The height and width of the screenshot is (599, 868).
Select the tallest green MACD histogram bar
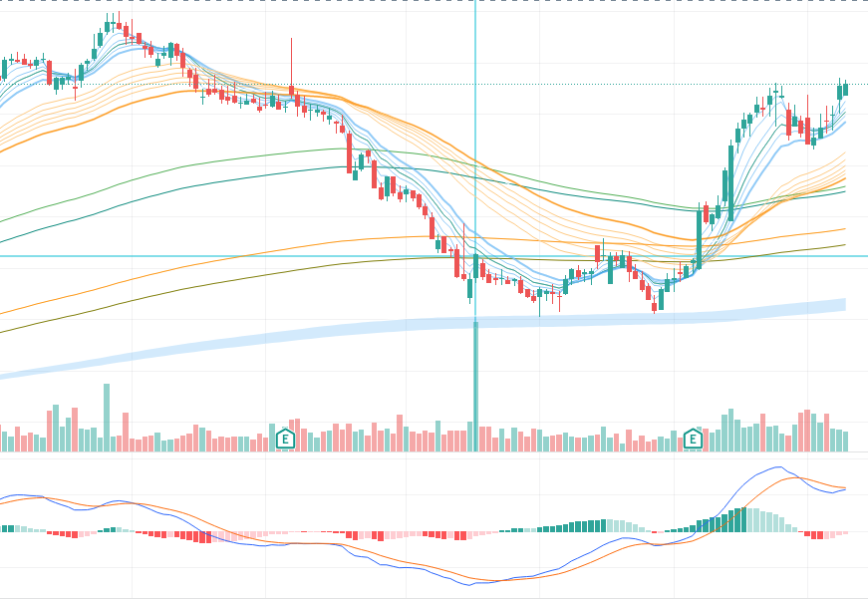click(x=742, y=518)
